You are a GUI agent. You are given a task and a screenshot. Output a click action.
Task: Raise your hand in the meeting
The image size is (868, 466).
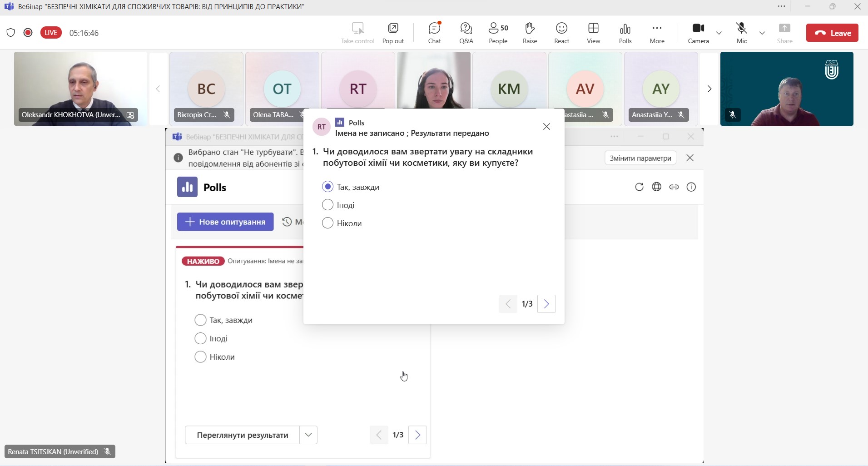[x=530, y=33]
